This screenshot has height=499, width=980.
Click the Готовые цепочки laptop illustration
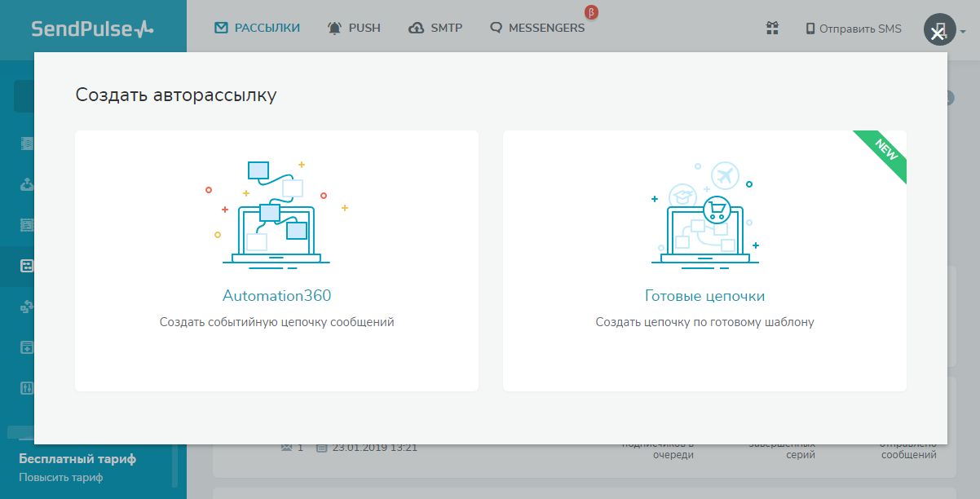click(x=705, y=214)
